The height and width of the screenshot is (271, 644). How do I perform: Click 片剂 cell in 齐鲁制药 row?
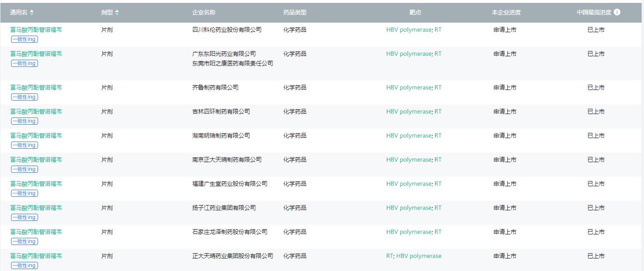107,88
